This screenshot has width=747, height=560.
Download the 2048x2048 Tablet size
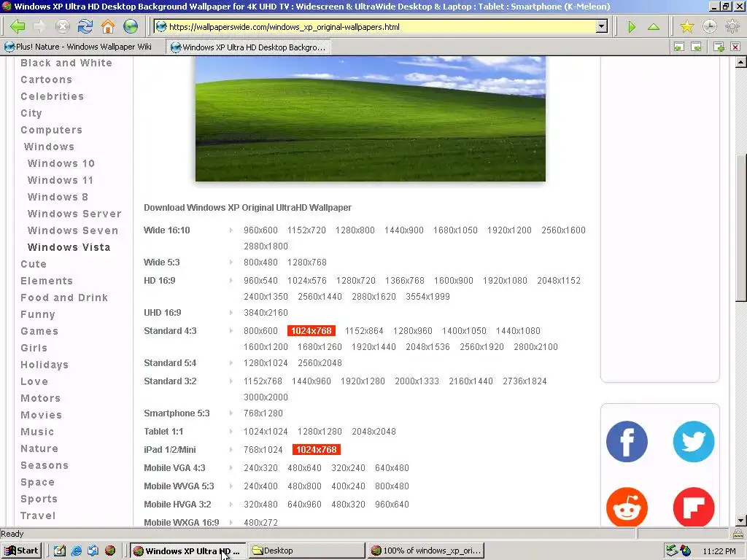pyautogui.click(x=374, y=432)
